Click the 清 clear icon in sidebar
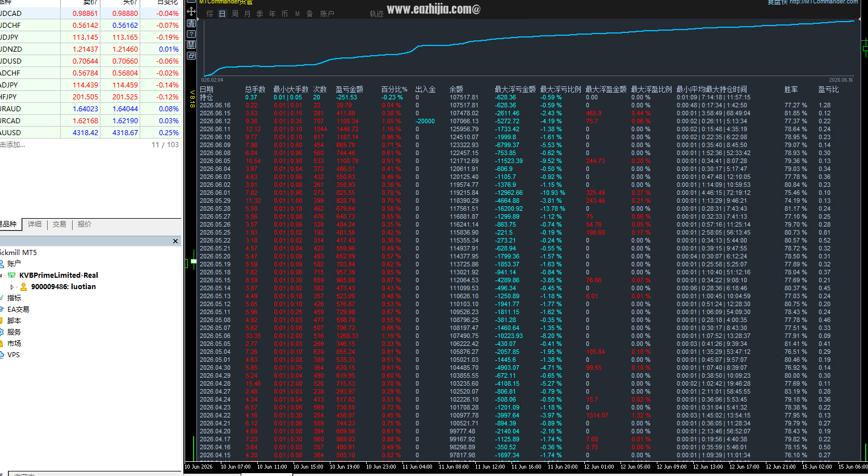 (191, 23)
